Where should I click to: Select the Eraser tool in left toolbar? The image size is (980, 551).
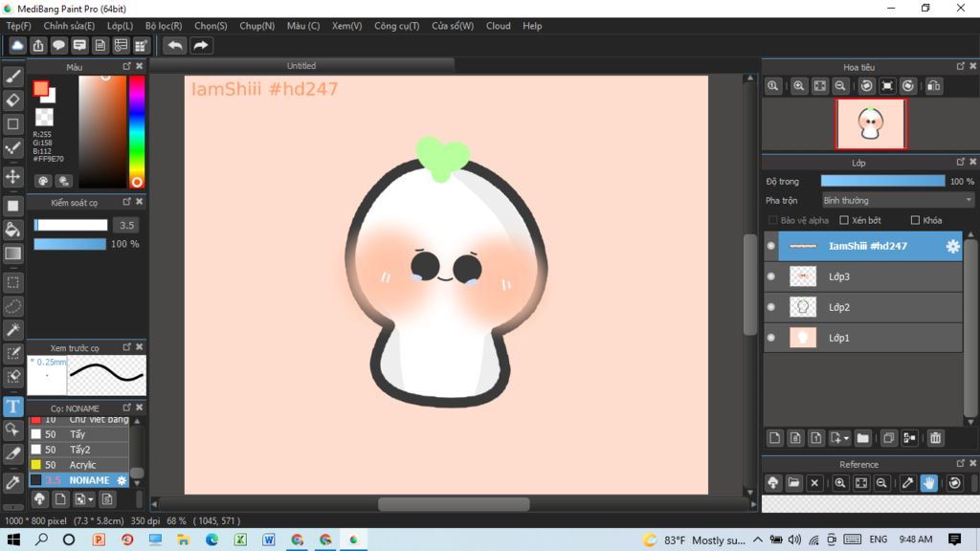[13, 99]
